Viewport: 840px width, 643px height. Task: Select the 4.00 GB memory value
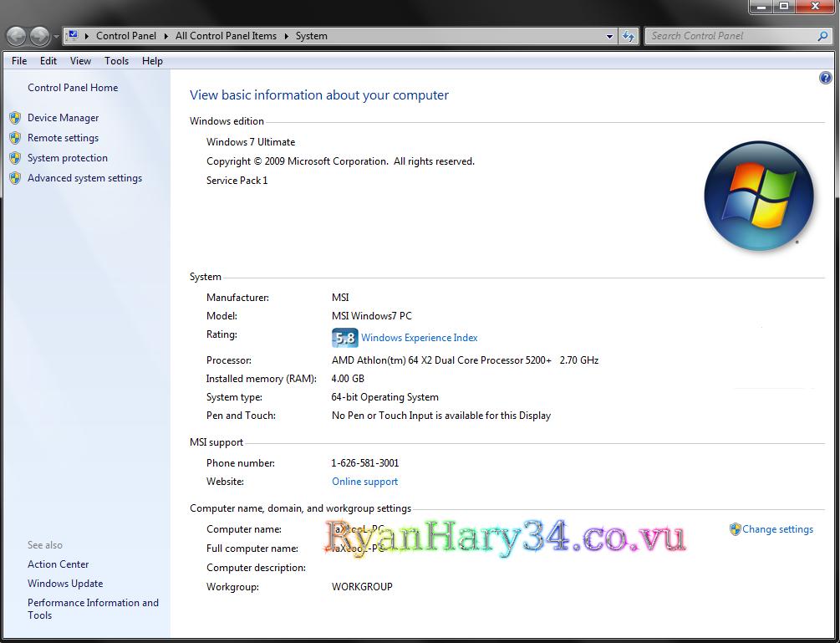tap(348, 379)
